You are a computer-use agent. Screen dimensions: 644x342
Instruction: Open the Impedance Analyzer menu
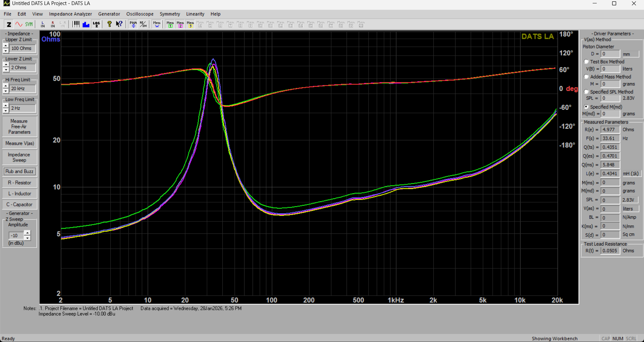coord(70,14)
